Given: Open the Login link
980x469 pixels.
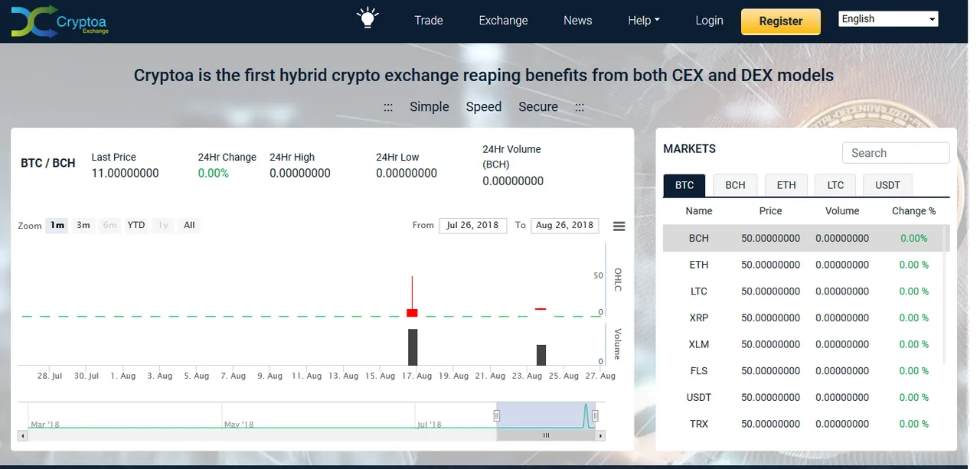Looking at the screenshot, I should coord(709,21).
